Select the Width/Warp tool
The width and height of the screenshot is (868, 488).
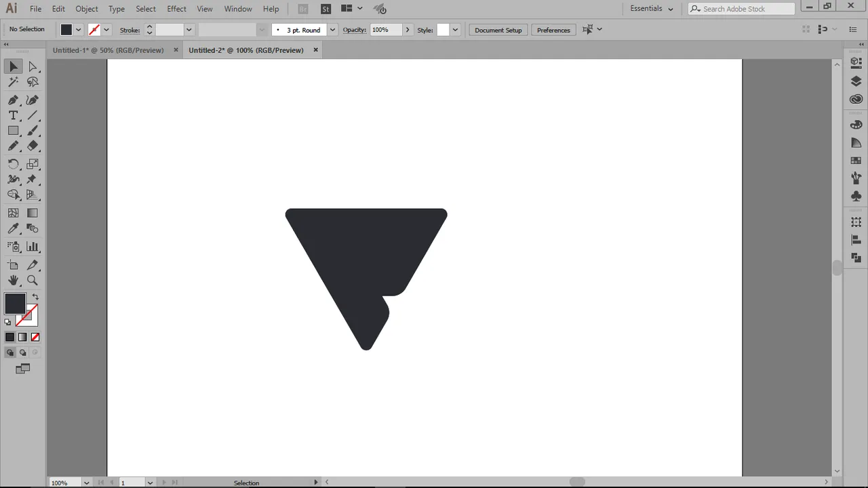(x=14, y=180)
